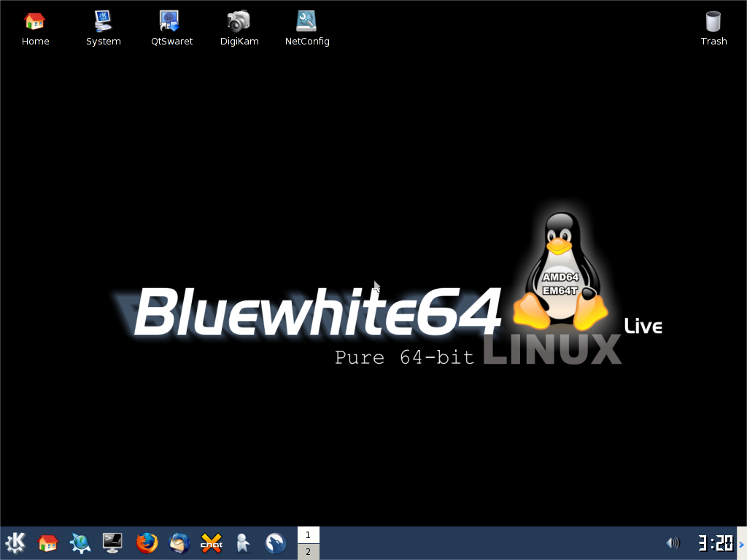Launch the wolf-globe browser icon in panel
Viewport: 747px width, 560px height.
[275, 542]
